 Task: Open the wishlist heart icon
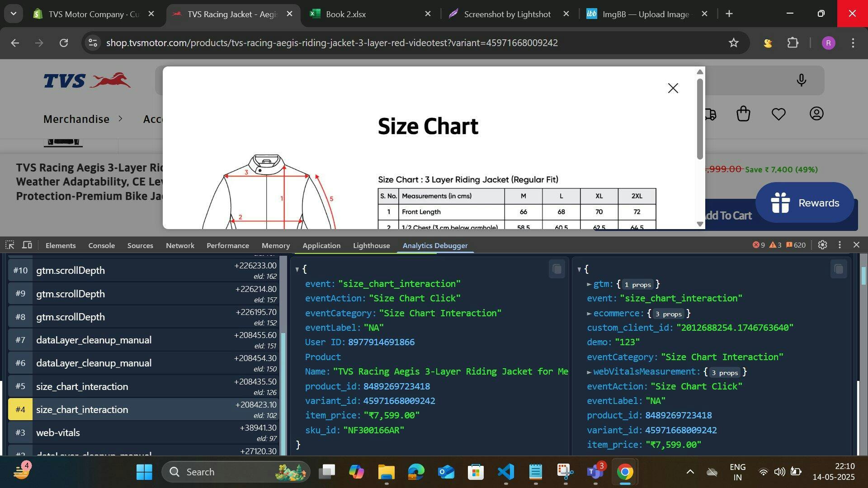pyautogui.click(x=778, y=114)
